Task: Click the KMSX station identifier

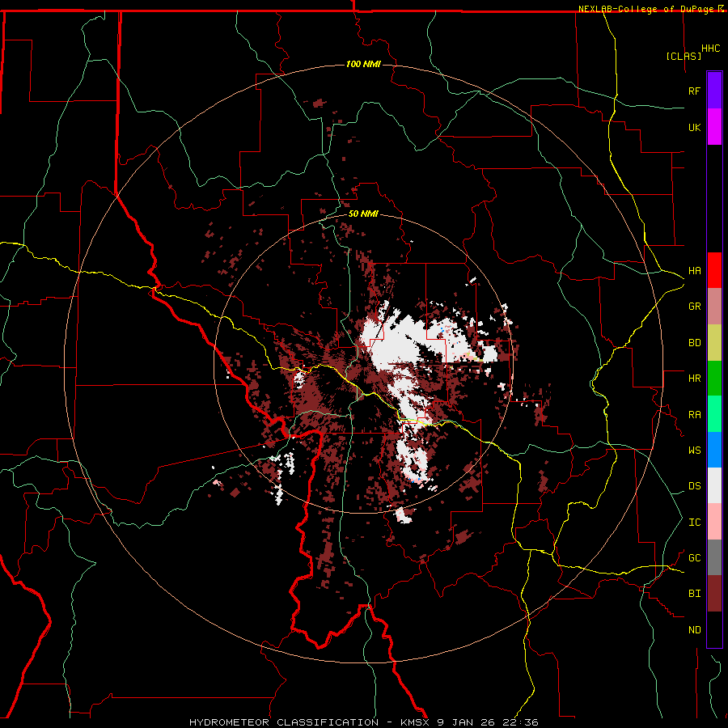Action: tap(417, 722)
